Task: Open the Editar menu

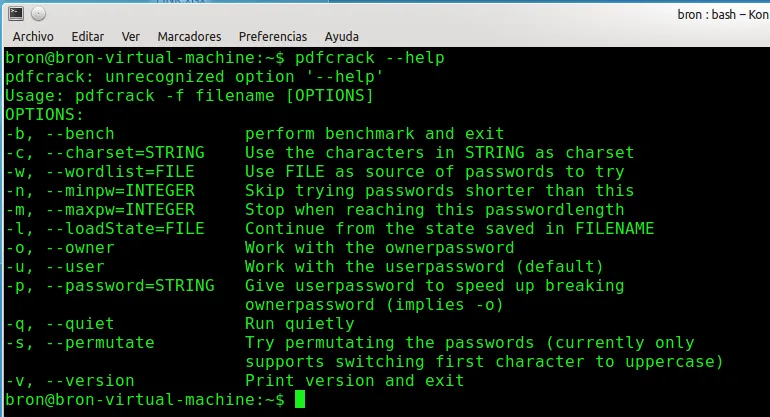Action: 87,36
